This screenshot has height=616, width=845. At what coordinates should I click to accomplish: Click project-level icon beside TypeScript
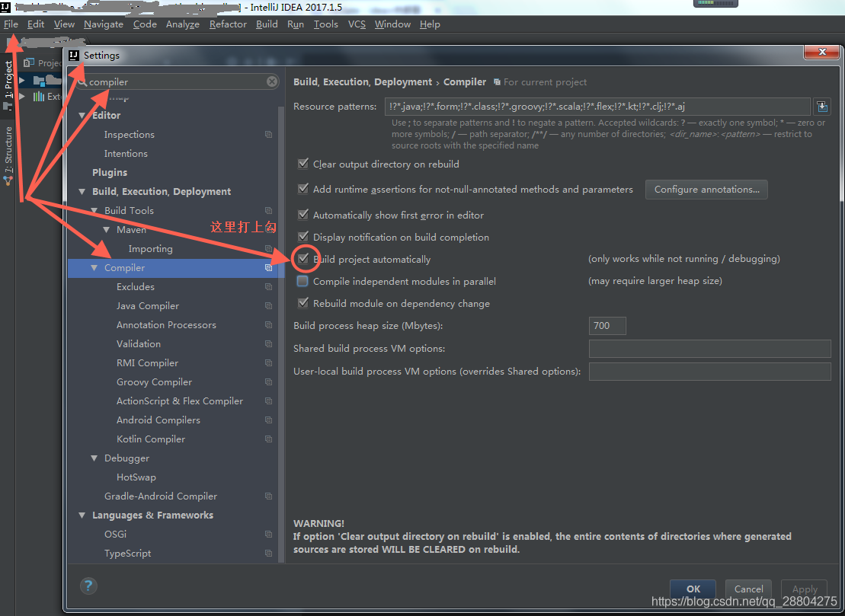click(x=268, y=553)
